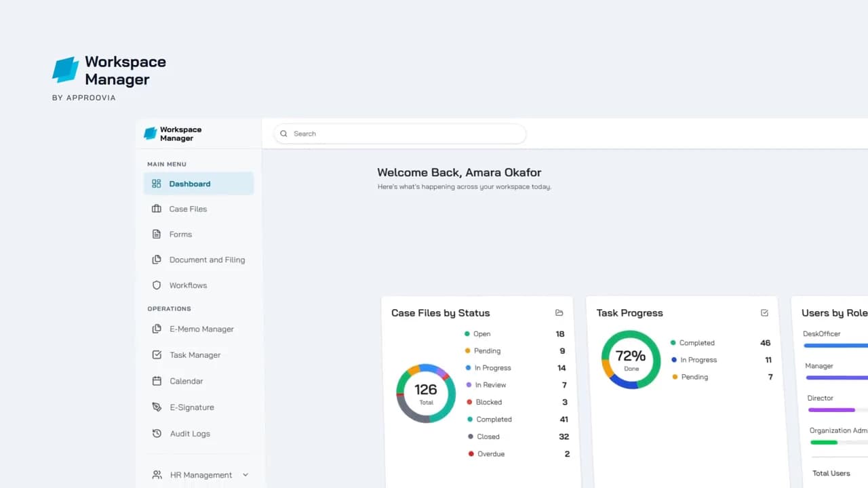Open the Workflows menu label
This screenshot has width=868, height=488.
pos(188,285)
